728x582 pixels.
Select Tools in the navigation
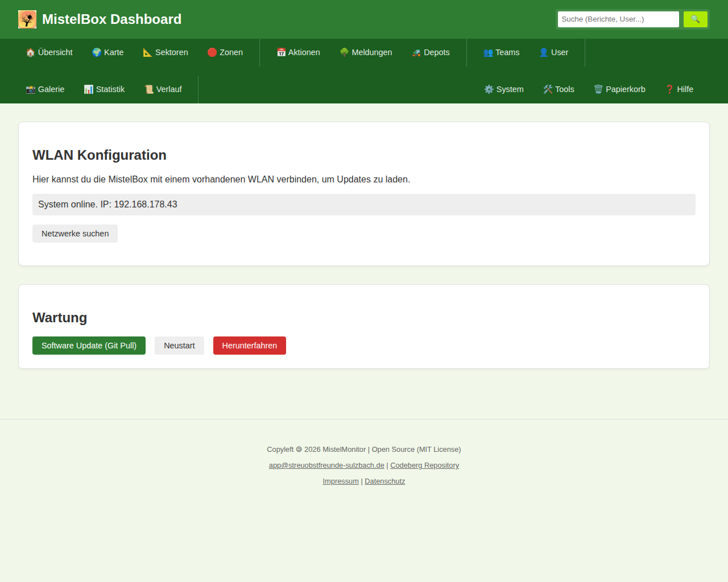coord(559,89)
